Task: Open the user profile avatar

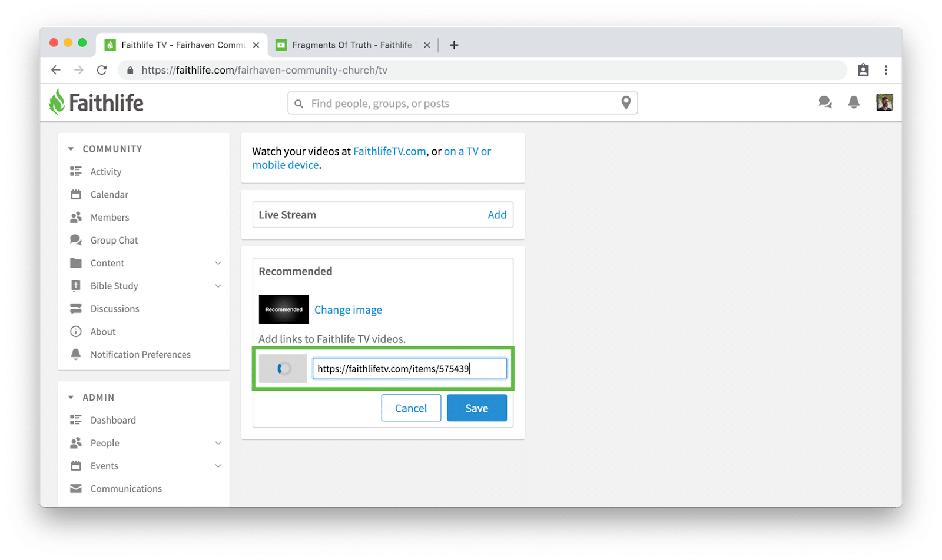Action: tap(884, 102)
